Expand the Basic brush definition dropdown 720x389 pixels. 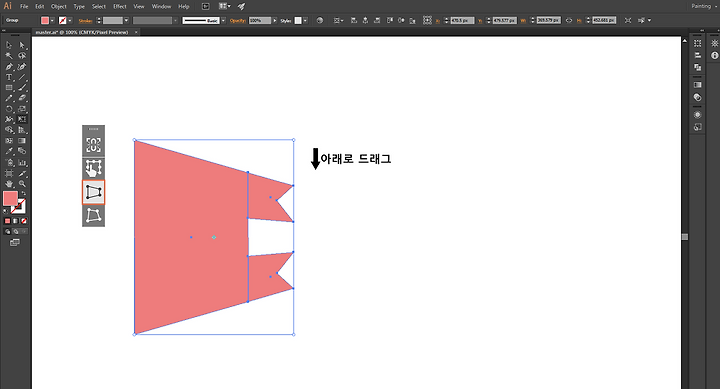[223, 20]
